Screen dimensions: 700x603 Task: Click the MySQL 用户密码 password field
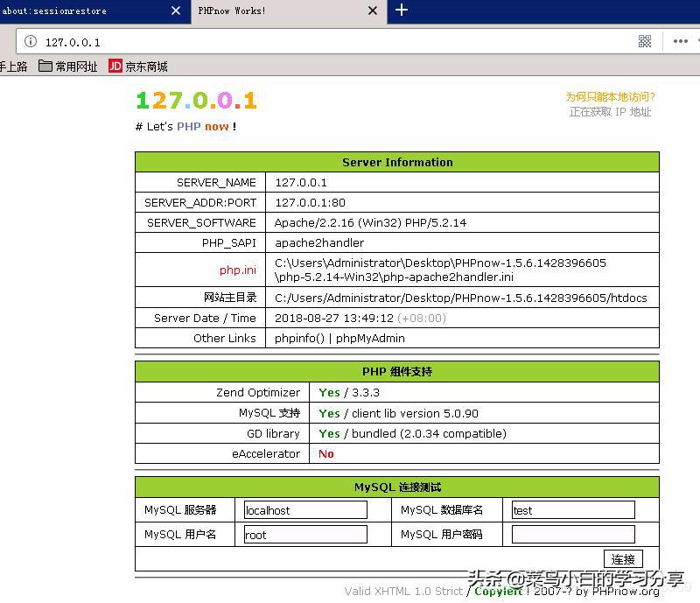click(573, 534)
